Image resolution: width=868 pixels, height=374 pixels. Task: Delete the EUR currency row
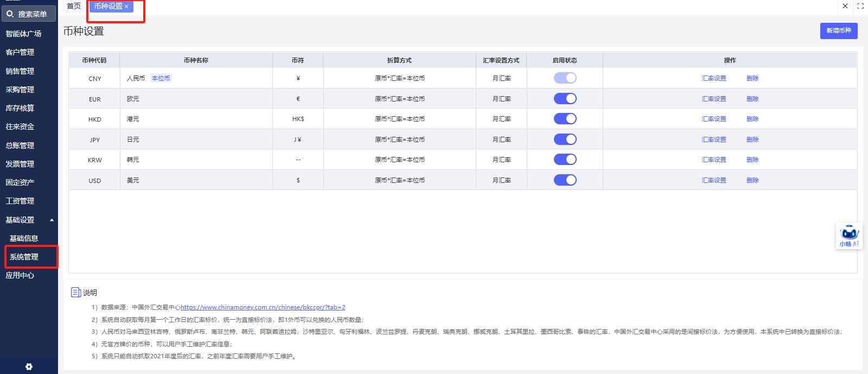coord(752,99)
